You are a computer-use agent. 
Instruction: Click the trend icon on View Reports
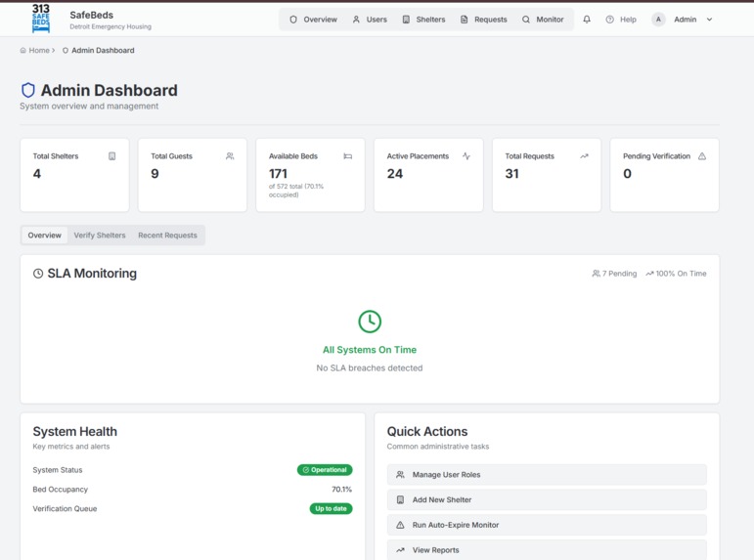(x=400, y=550)
